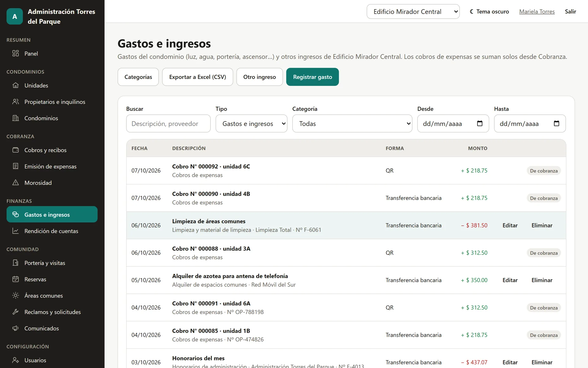This screenshot has width=588, height=368.
Task: Select Comunicados menu entry
Action: (x=52, y=328)
